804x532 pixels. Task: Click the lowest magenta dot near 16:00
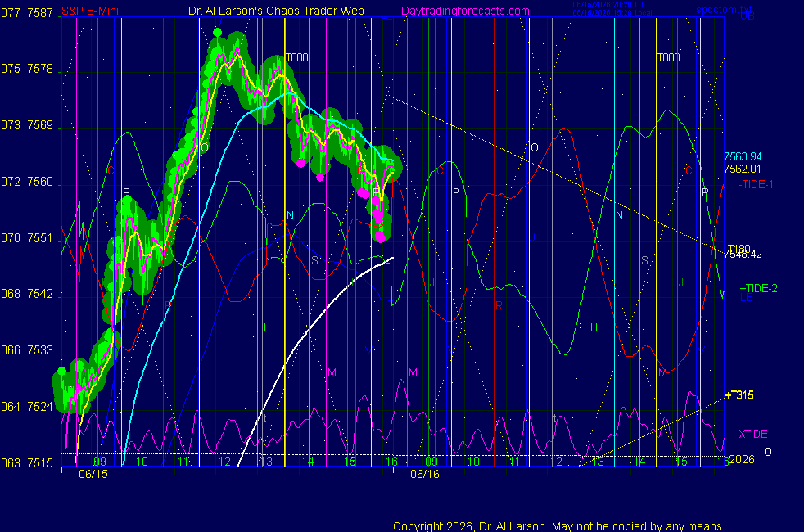coord(380,237)
